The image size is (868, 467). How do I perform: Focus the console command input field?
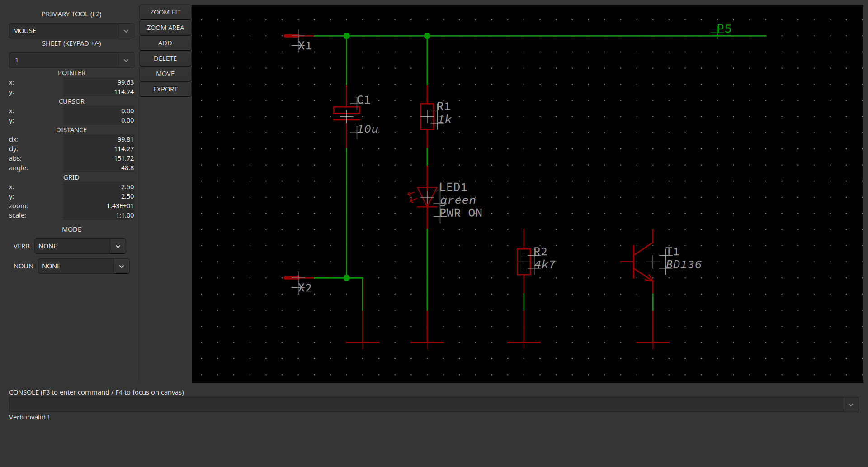[425, 405]
